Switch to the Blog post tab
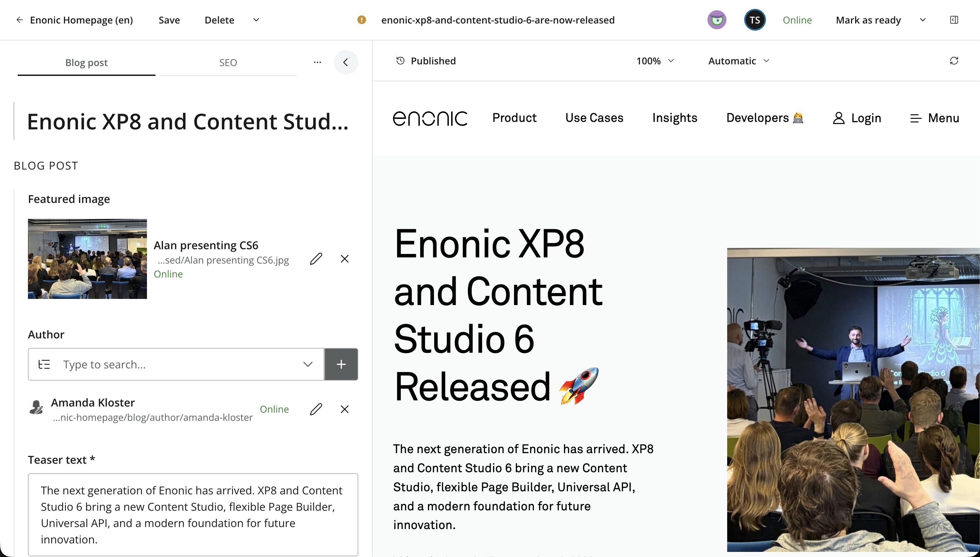The width and height of the screenshot is (980, 557). point(86,62)
